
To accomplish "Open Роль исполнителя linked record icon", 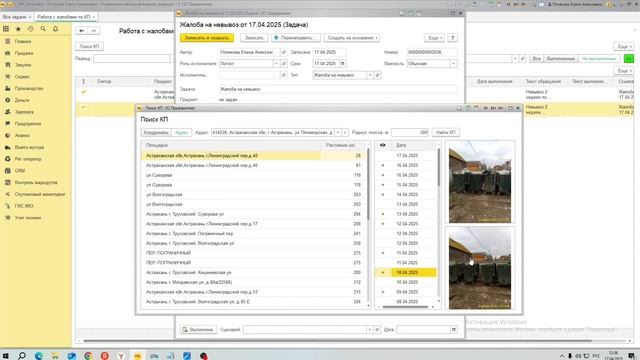I will (284, 64).
